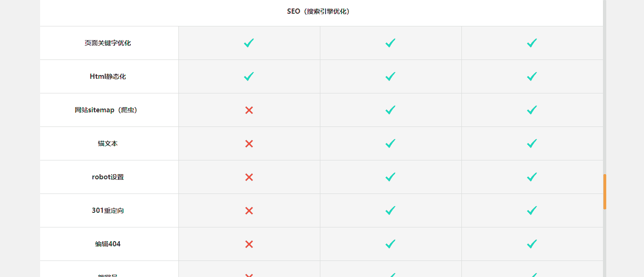Click the 301重定向 row label

click(x=108, y=210)
